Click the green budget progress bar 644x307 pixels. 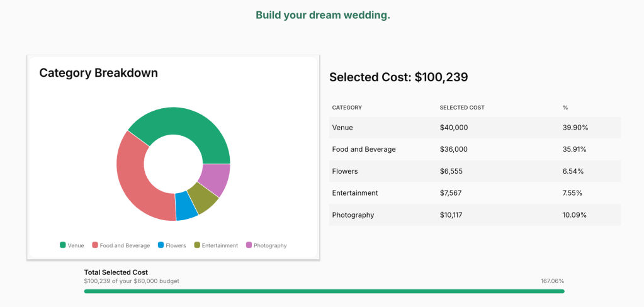point(324,291)
